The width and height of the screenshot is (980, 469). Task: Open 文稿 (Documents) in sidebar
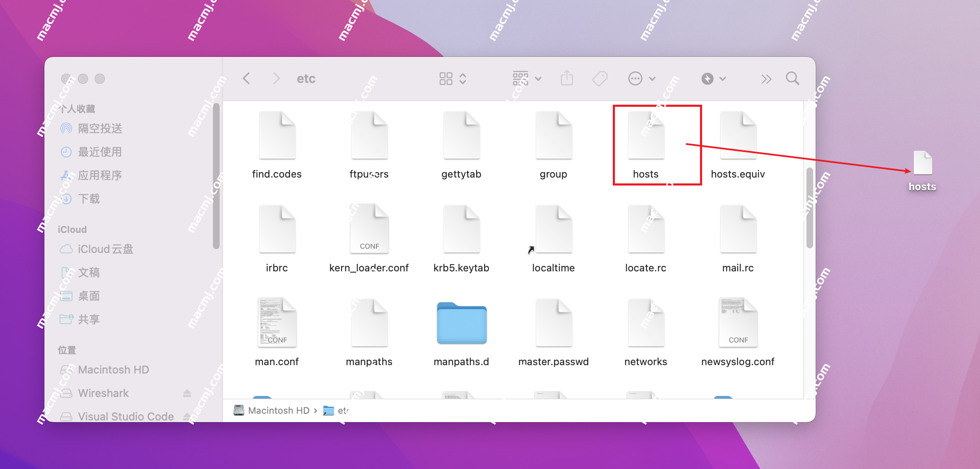pyautogui.click(x=80, y=273)
